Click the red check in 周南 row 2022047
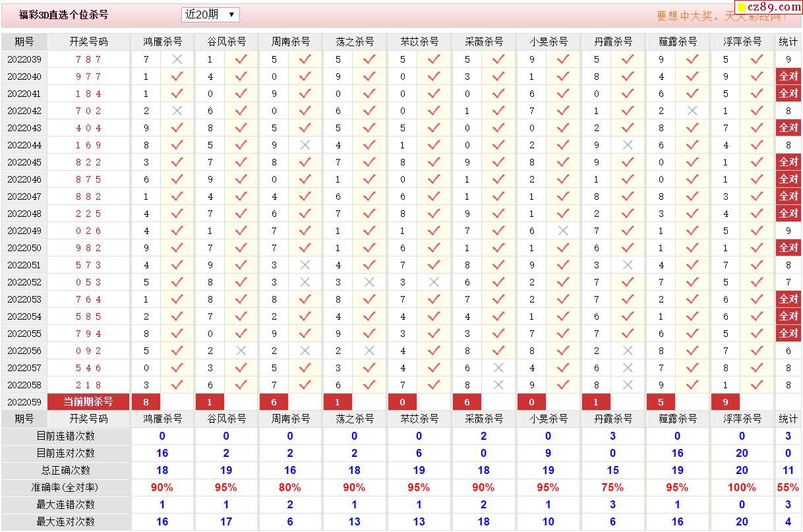 point(305,196)
